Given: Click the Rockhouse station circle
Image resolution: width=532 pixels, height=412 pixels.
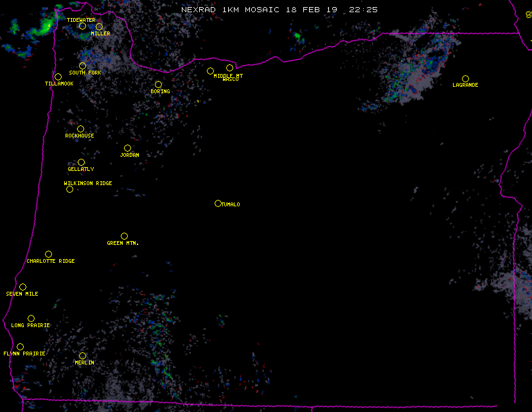Looking at the screenshot, I should [x=80, y=129].
